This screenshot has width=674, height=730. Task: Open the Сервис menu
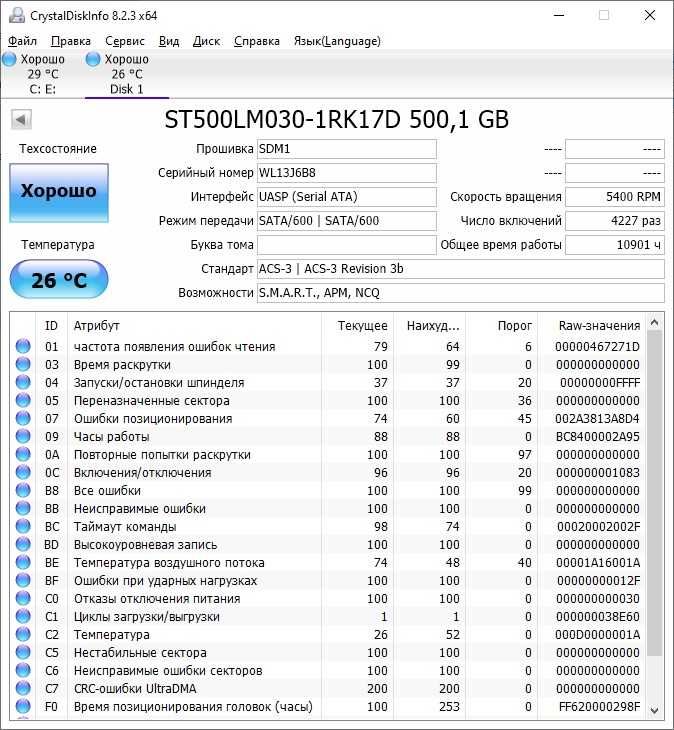coord(125,41)
